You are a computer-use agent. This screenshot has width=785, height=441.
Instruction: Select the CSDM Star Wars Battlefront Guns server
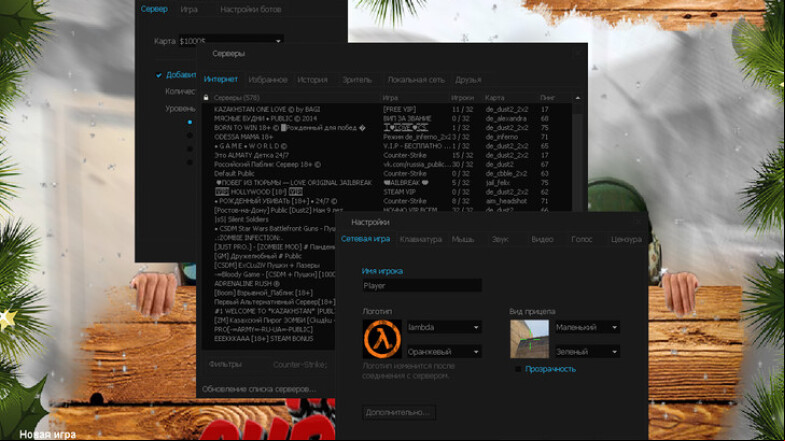(x=274, y=229)
